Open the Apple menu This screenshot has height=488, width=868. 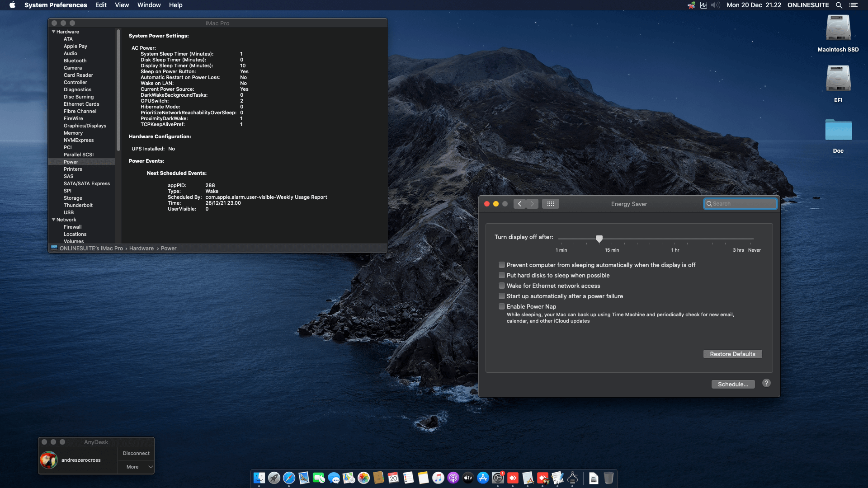pos(12,5)
